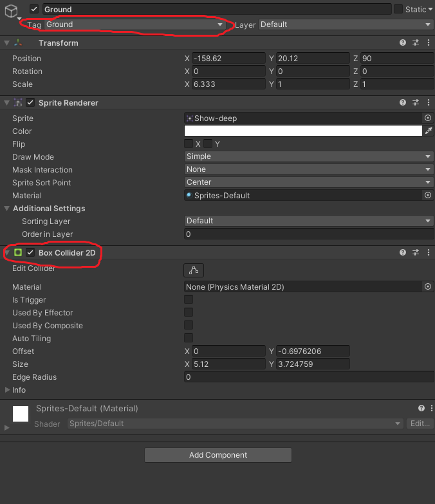Click the Sprite field Show-deep
The height and width of the screenshot is (504, 435).
point(303,118)
